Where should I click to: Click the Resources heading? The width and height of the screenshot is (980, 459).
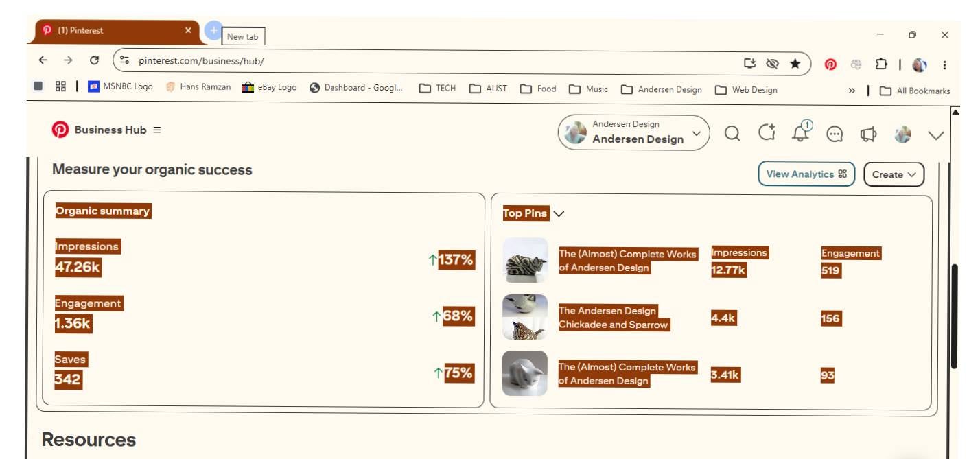(89, 440)
